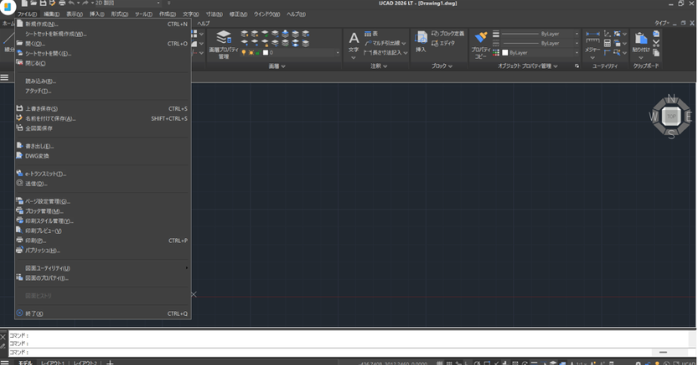
Task: Open the 寸法 menu in menu bar
Action: click(214, 14)
